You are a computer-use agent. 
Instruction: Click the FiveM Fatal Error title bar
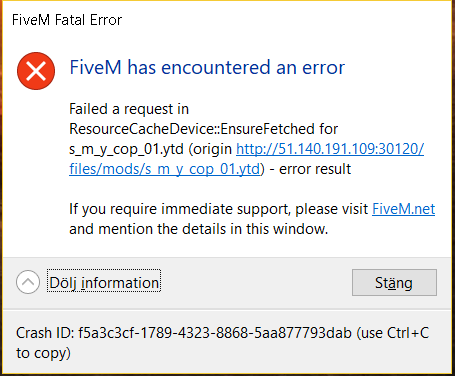pos(67,20)
